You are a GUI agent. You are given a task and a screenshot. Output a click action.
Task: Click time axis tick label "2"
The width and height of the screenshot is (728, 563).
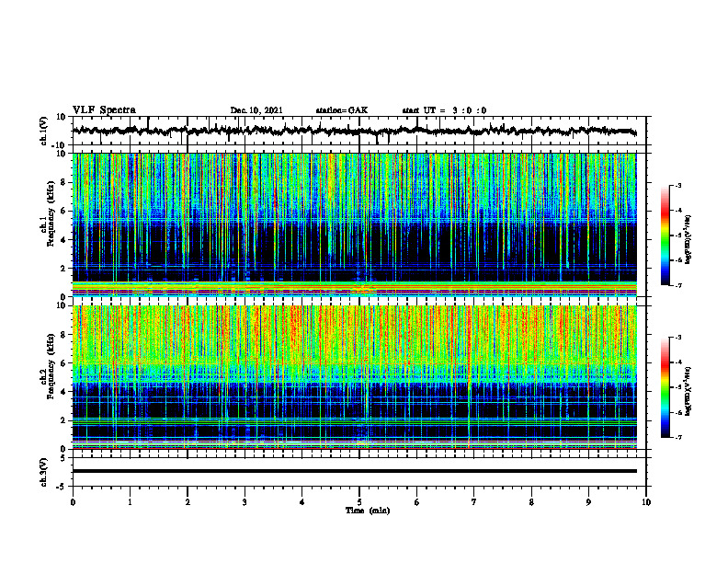click(x=188, y=502)
